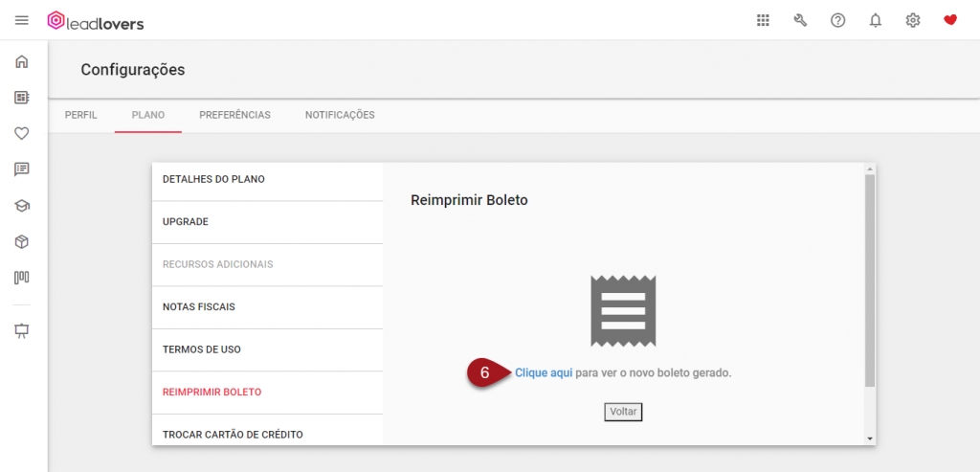The image size is (980, 472).
Task: Click the red heart icon
Action: [949, 20]
